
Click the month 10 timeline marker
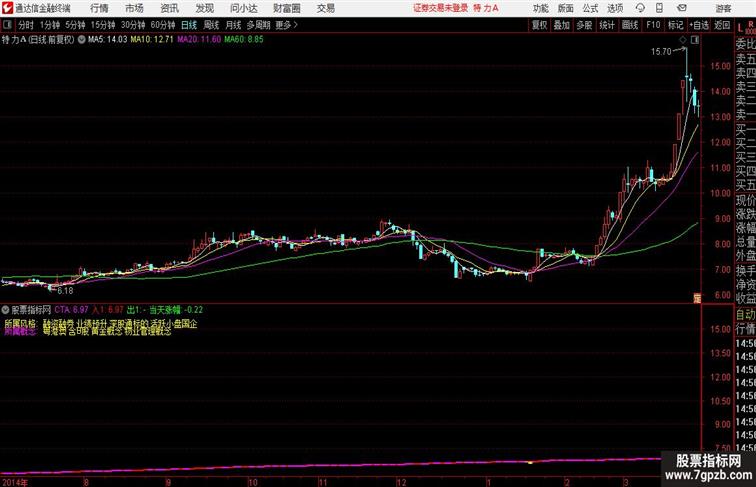tap(253, 482)
